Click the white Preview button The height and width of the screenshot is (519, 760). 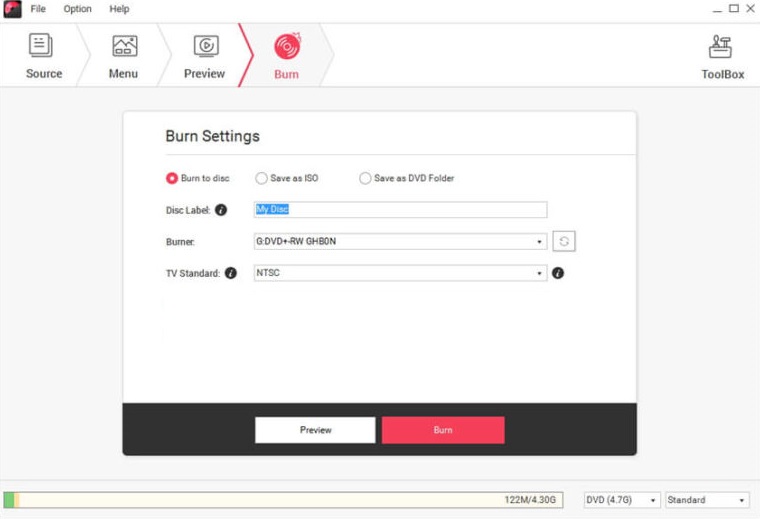[315, 430]
